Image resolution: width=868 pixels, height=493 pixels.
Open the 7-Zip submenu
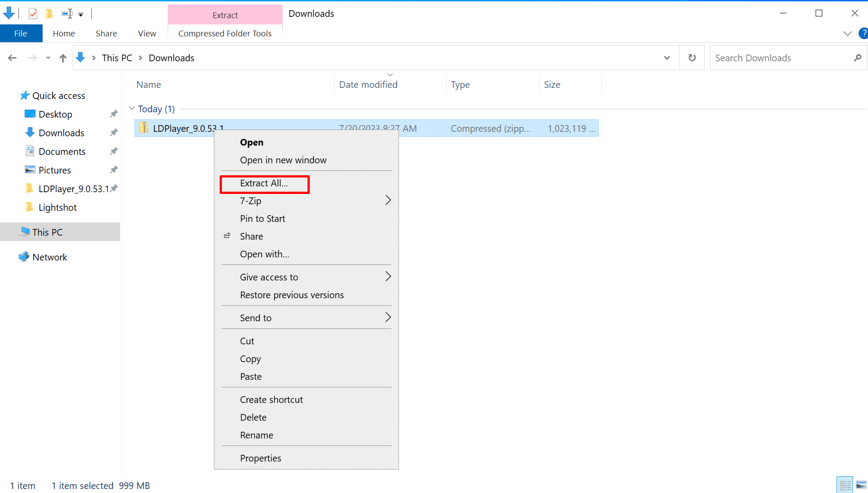coord(251,201)
